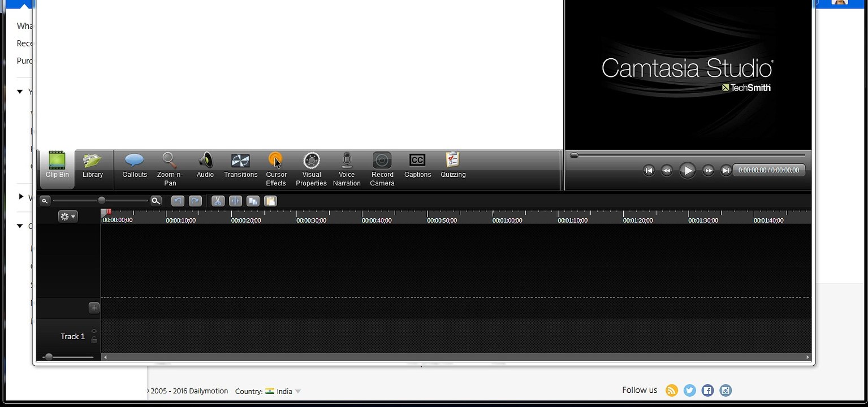The width and height of the screenshot is (868, 407).
Task: Click the track height slider handle
Action: coord(49,357)
